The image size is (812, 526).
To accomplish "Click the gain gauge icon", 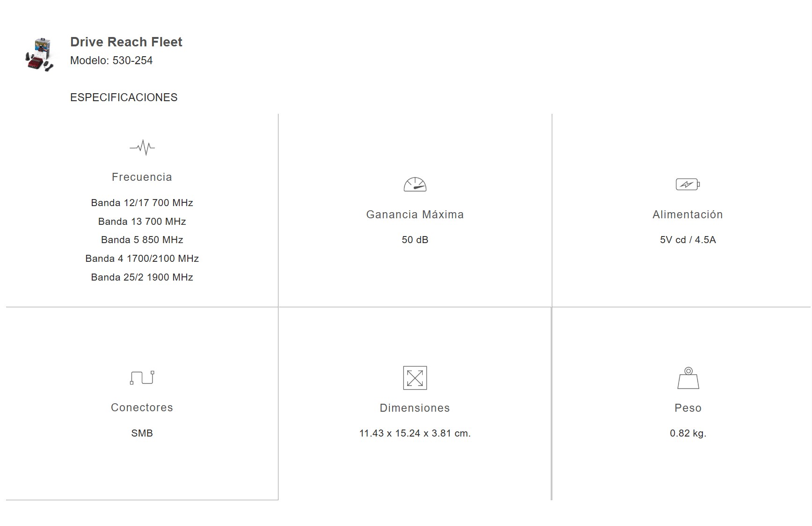I will (415, 184).
